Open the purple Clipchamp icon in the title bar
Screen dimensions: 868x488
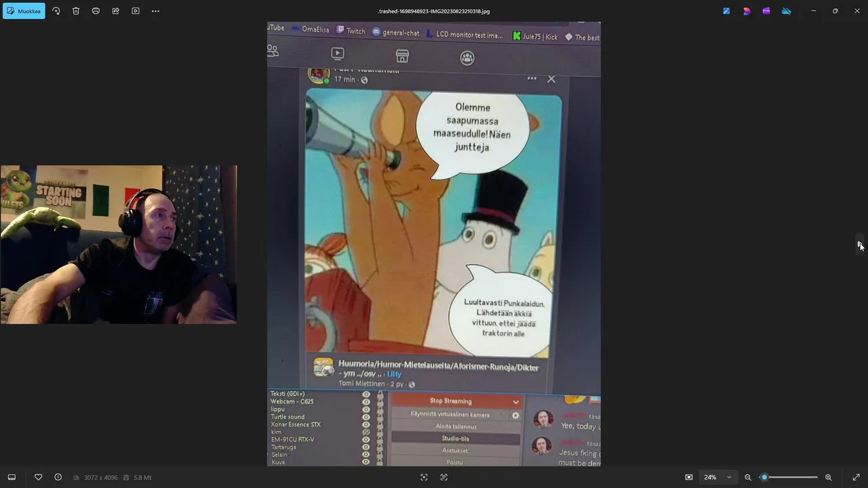[766, 11]
